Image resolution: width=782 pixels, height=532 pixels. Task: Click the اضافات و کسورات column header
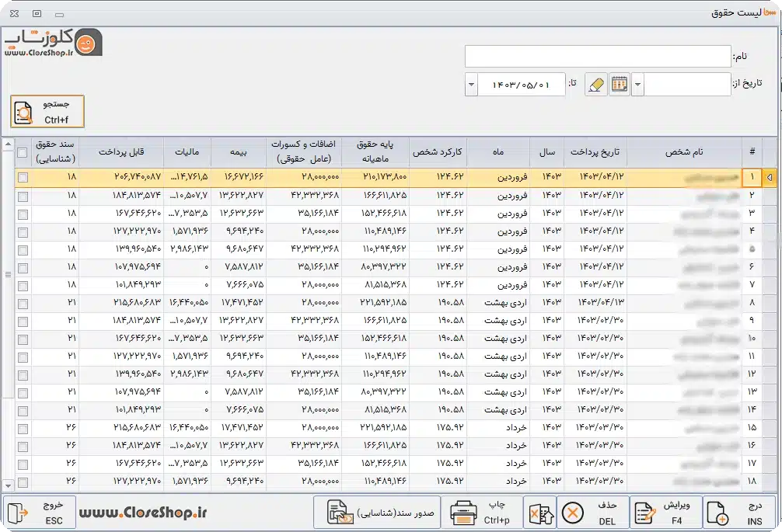(303, 152)
